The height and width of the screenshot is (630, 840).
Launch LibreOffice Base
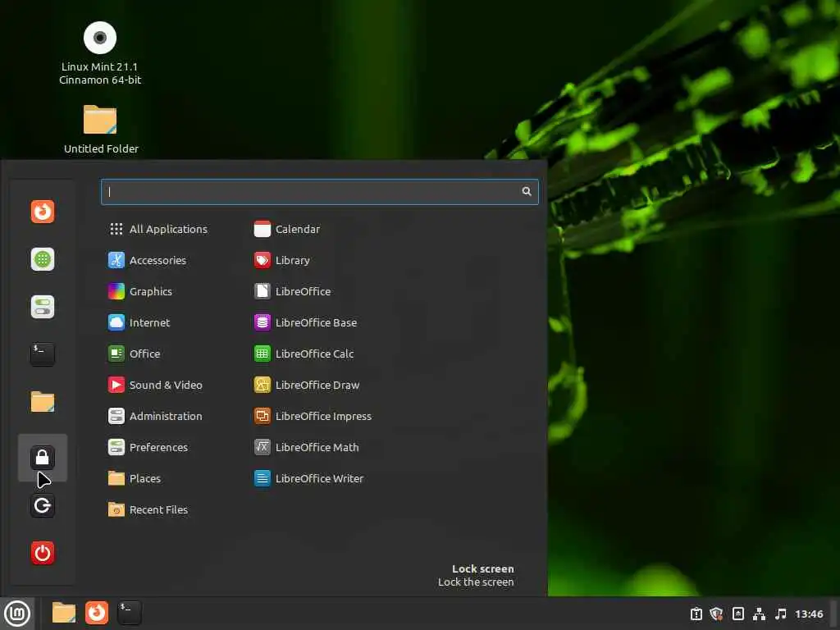coord(305,322)
